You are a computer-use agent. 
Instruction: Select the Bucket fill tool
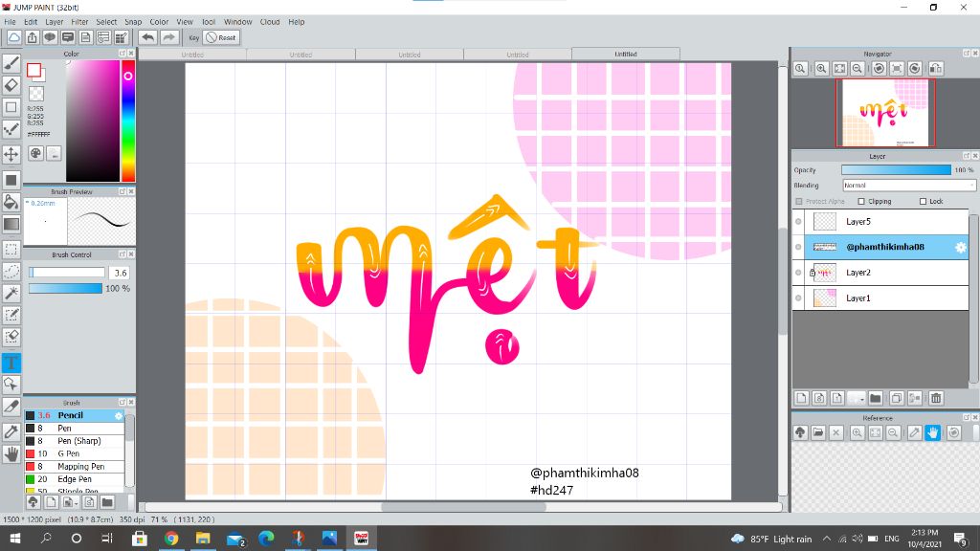click(x=11, y=202)
